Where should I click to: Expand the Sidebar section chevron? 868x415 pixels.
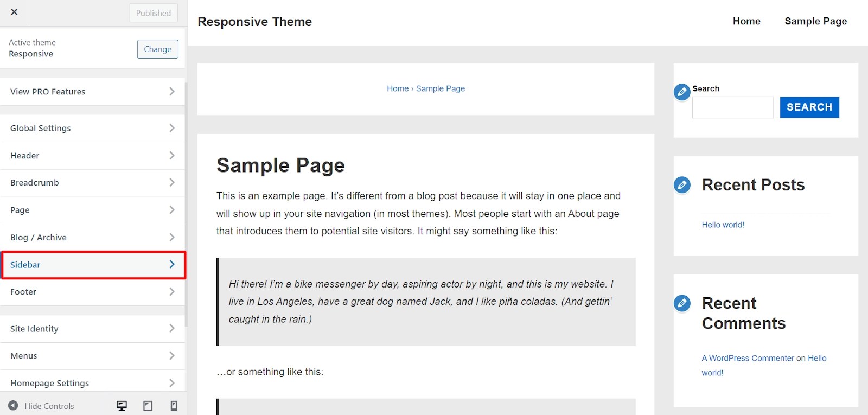point(172,264)
